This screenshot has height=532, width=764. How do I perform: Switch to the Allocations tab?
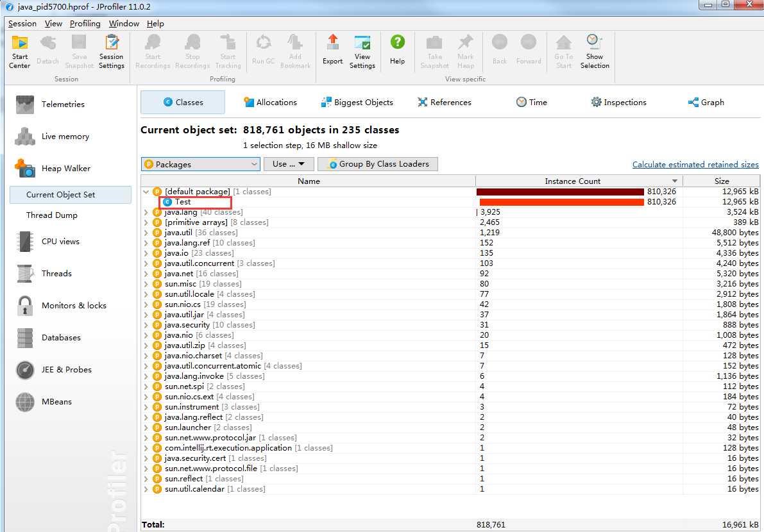coord(271,102)
